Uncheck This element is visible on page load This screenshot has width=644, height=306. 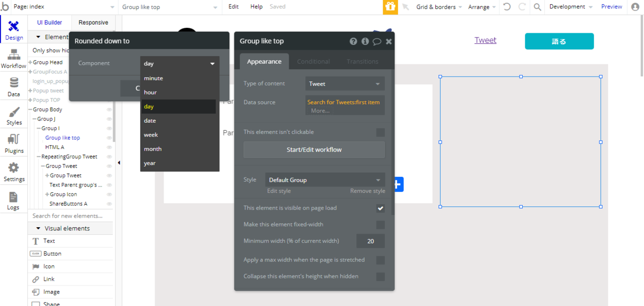point(380,208)
